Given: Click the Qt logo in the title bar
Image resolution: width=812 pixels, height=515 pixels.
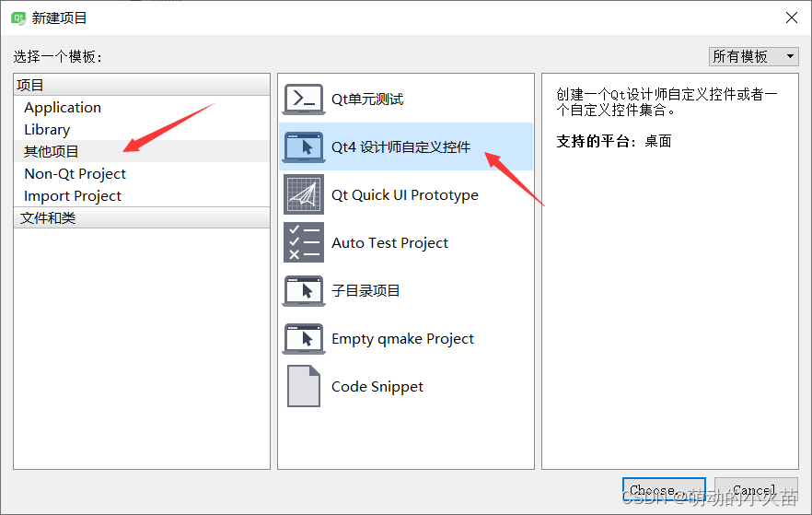Looking at the screenshot, I should tap(18, 18).
